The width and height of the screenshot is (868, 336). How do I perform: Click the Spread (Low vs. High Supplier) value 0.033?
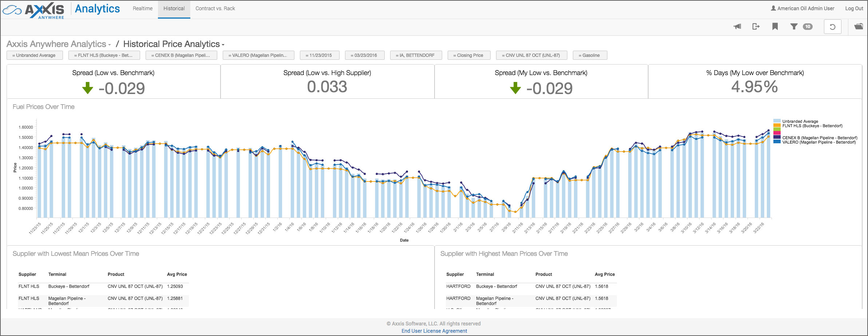(x=327, y=87)
